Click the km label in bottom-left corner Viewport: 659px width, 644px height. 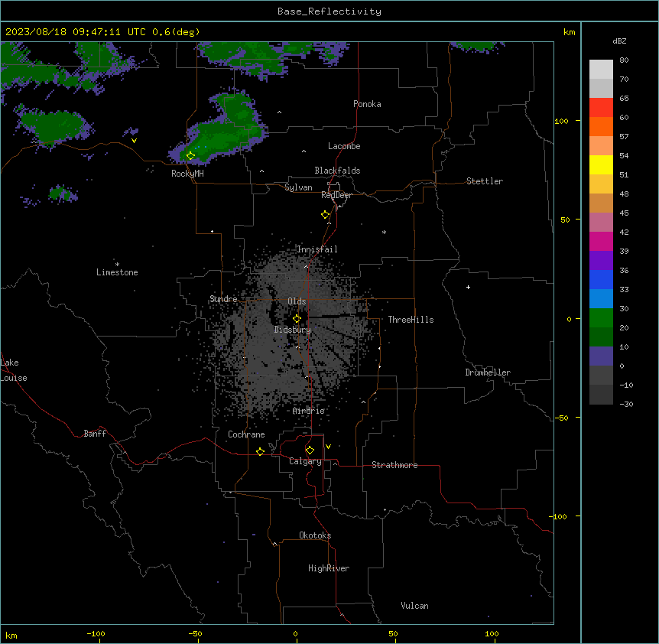click(x=11, y=636)
